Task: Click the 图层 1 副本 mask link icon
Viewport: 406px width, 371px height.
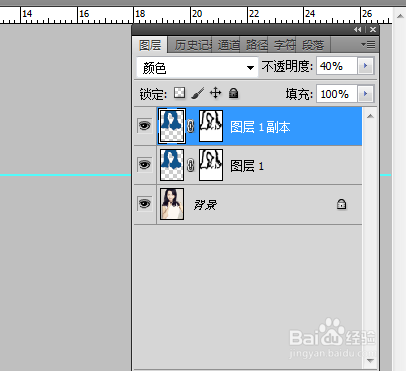Action: pyautogui.click(x=191, y=126)
